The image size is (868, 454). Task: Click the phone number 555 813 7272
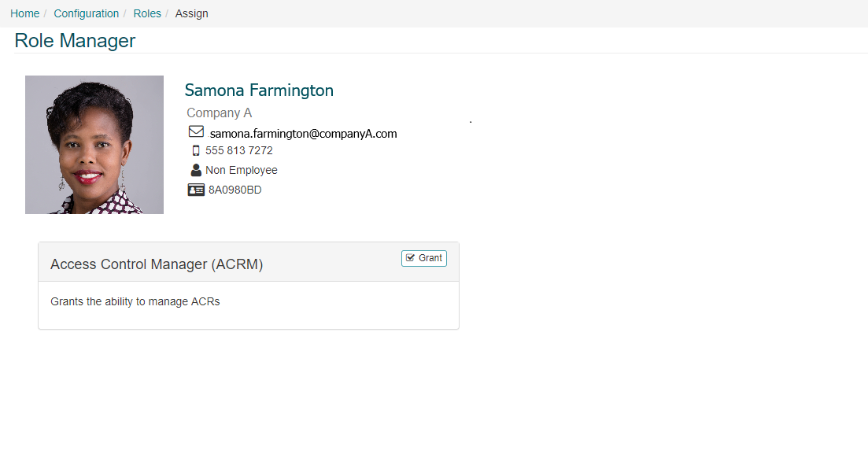(239, 150)
